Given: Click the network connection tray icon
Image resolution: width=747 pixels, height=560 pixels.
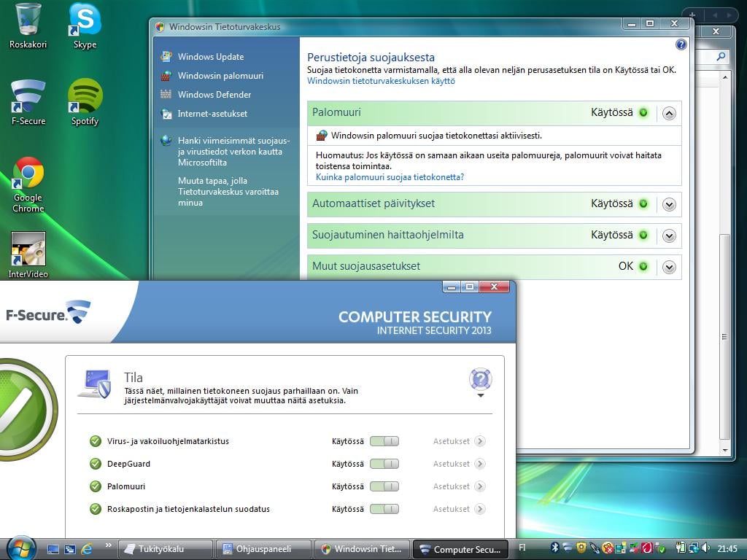Looking at the screenshot, I should pyautogui.click(x=693, y=548).
